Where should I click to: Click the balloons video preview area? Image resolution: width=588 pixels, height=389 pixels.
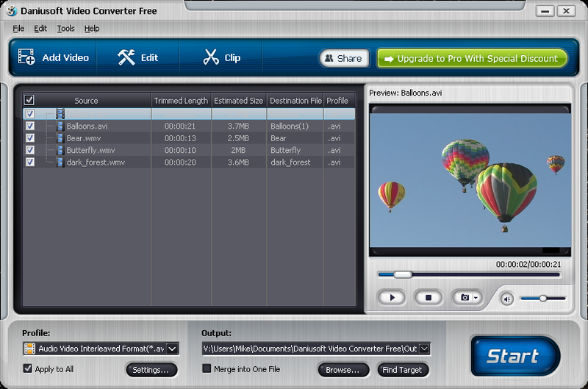470,180
